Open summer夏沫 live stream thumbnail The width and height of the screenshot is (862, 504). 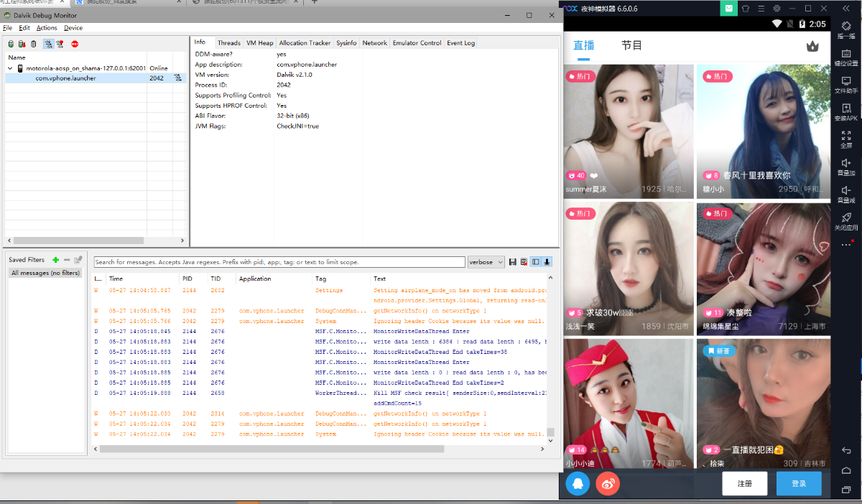(x=629, y=131)
